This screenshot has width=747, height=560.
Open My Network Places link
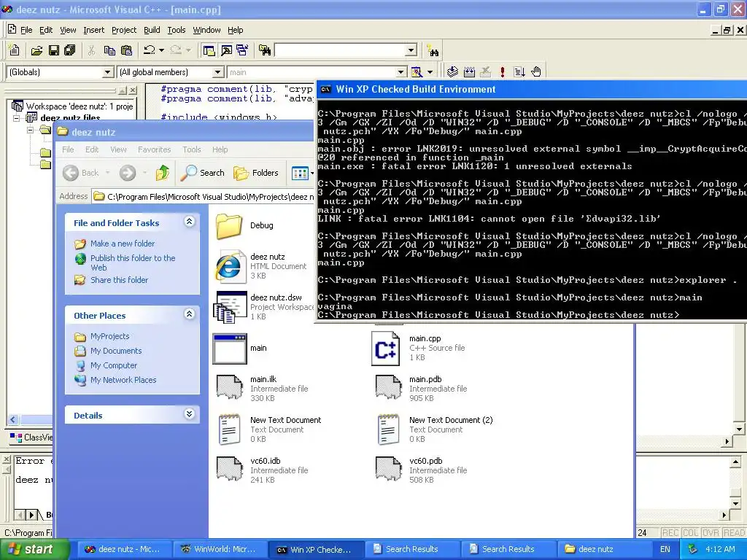click(x=123, y=380)
